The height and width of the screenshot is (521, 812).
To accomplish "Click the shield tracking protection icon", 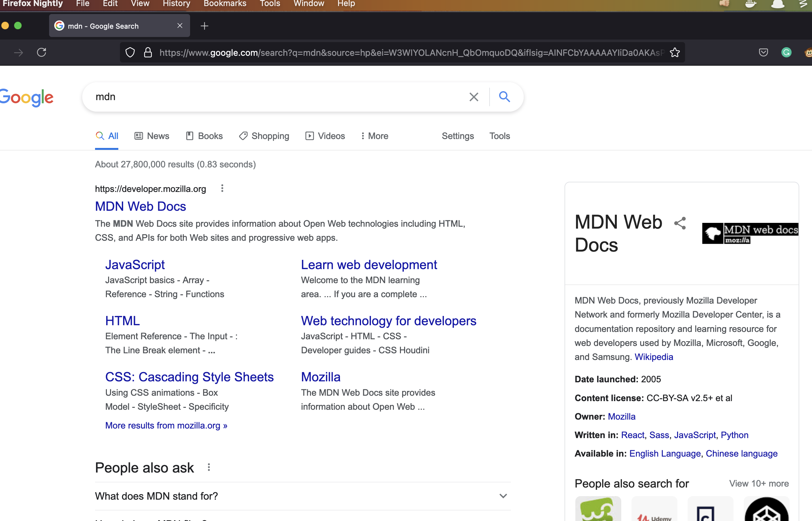I will click(x=130, y=52).
